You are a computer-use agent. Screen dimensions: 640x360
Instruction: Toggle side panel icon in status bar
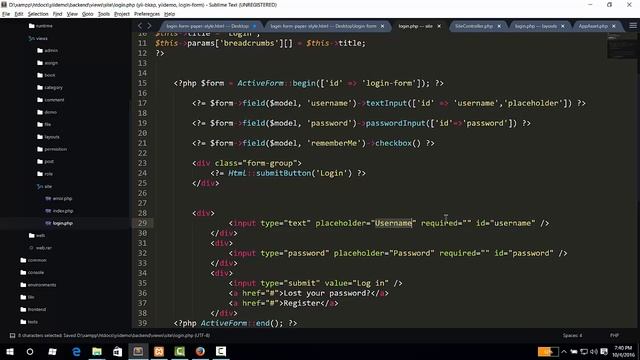12,336
